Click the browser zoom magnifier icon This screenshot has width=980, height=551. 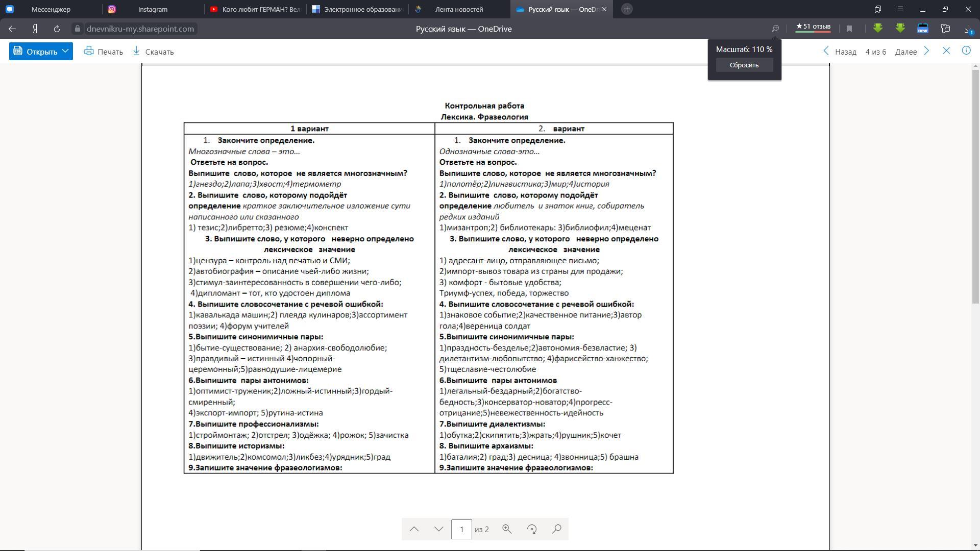coord(775,29)
